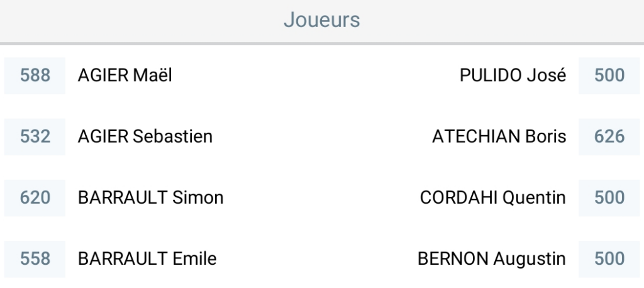
Task: Tap the 500 badge beside PULIDO José
Action: pyautogui.click(x=609, y=75)
